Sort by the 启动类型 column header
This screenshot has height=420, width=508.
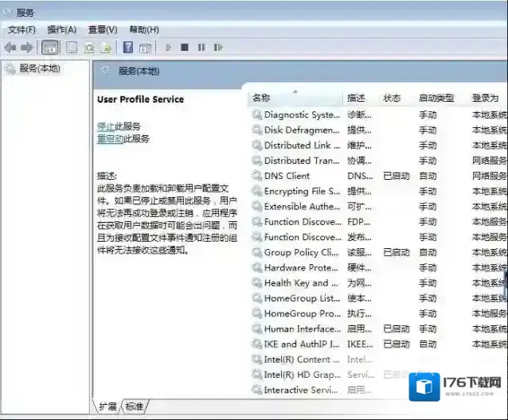[436, 98]
